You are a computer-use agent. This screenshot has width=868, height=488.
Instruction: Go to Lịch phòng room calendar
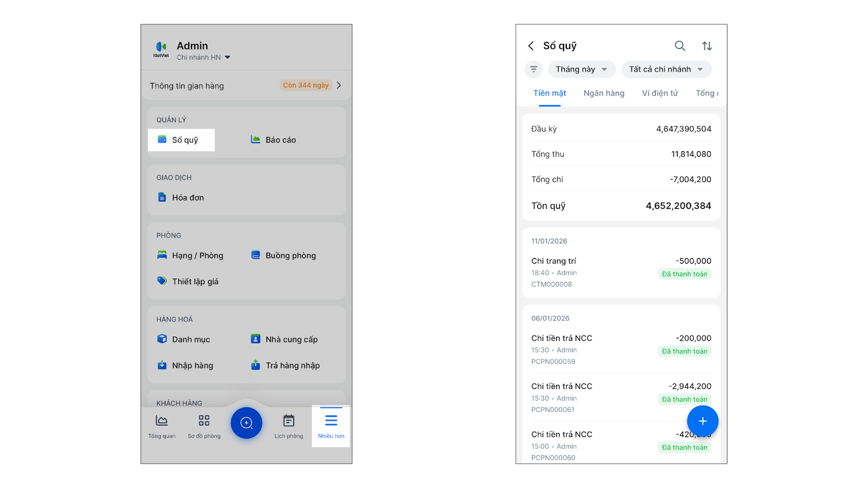289,427
